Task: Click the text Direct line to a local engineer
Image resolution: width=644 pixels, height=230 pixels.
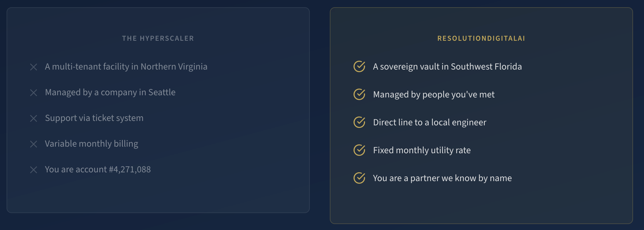Action: [x=430, y=123]
